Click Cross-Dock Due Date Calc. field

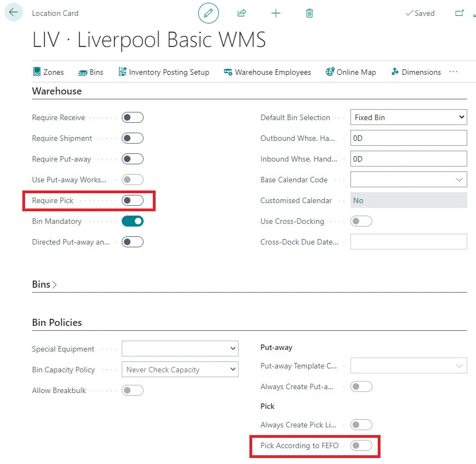(409, 241)
